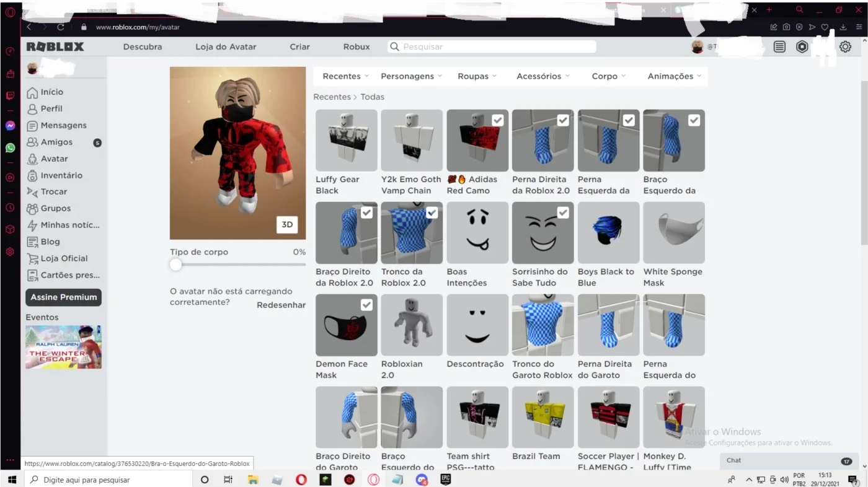The height and width of the screenshot is (487, 868).
Task: Select the Brazil Team shirt
Action: pyautogui.click(x=543, y=418)
